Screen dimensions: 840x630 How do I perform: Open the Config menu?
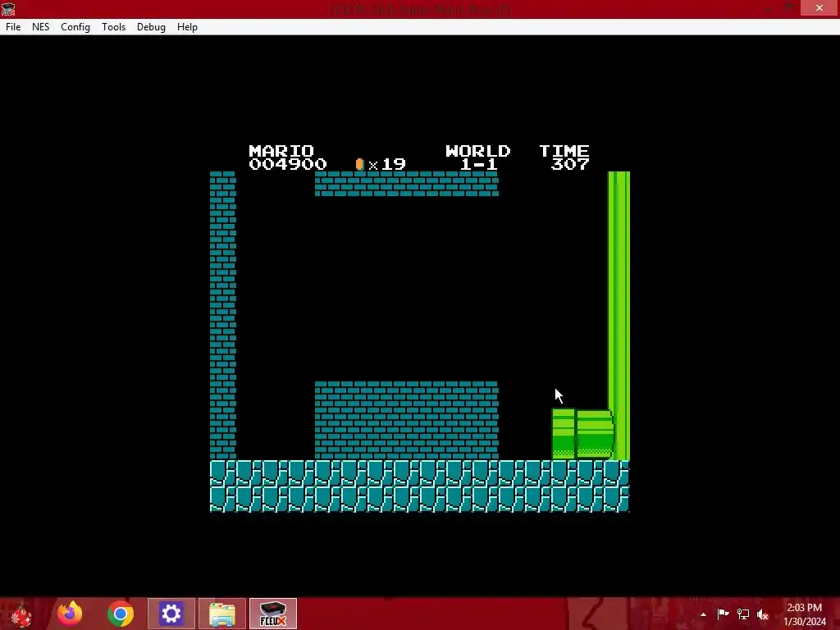tap(75, 27)
